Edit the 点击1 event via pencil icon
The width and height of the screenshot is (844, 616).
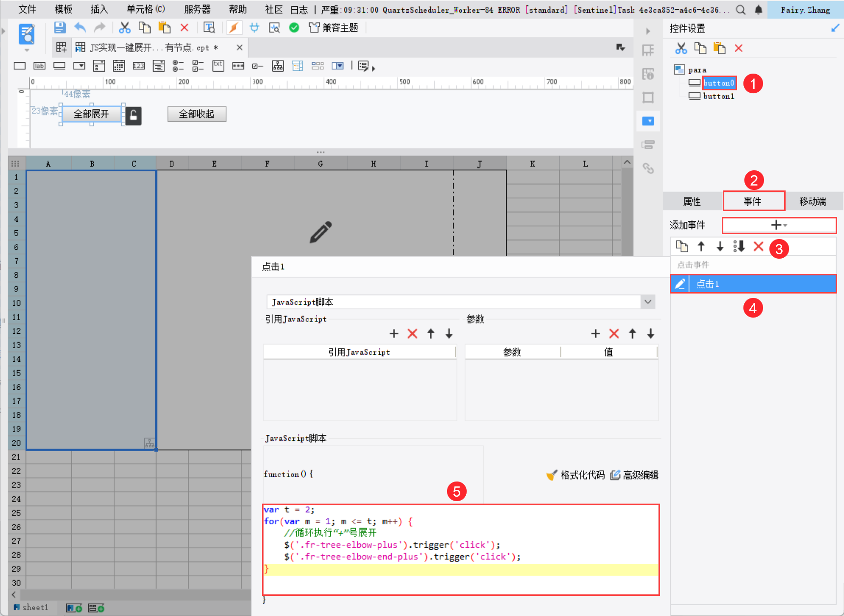click(x=680, y=284)
